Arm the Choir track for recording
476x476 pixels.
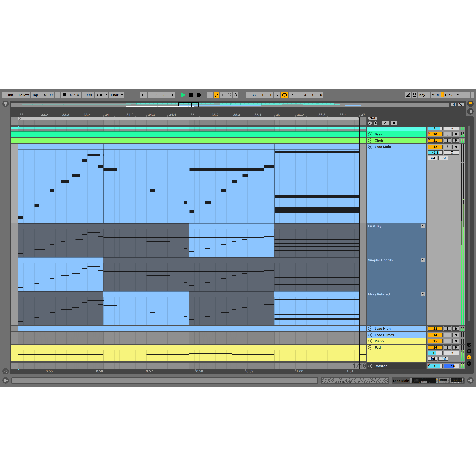coord(456,140)
